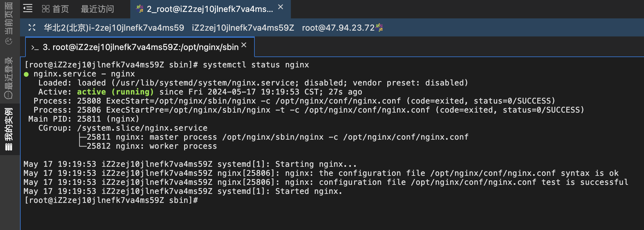Close the 2_root@iZ2zej10jlnefk7va4ms session tab
This screenshot has width=644, height=230.
[x=281, y=7]
